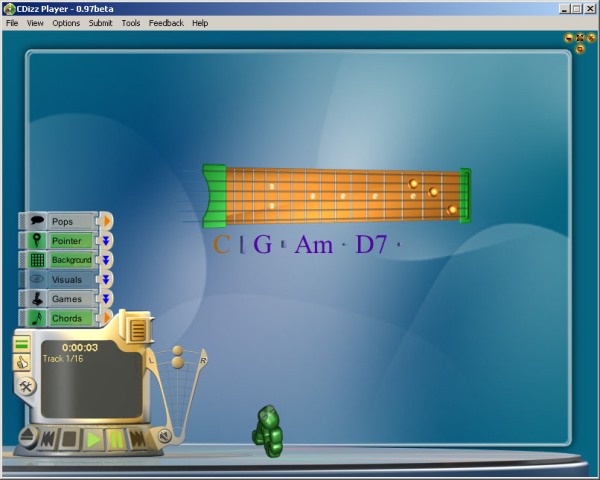
Task: Click the Pops speech bubble icon
Action: coord(37,221)
